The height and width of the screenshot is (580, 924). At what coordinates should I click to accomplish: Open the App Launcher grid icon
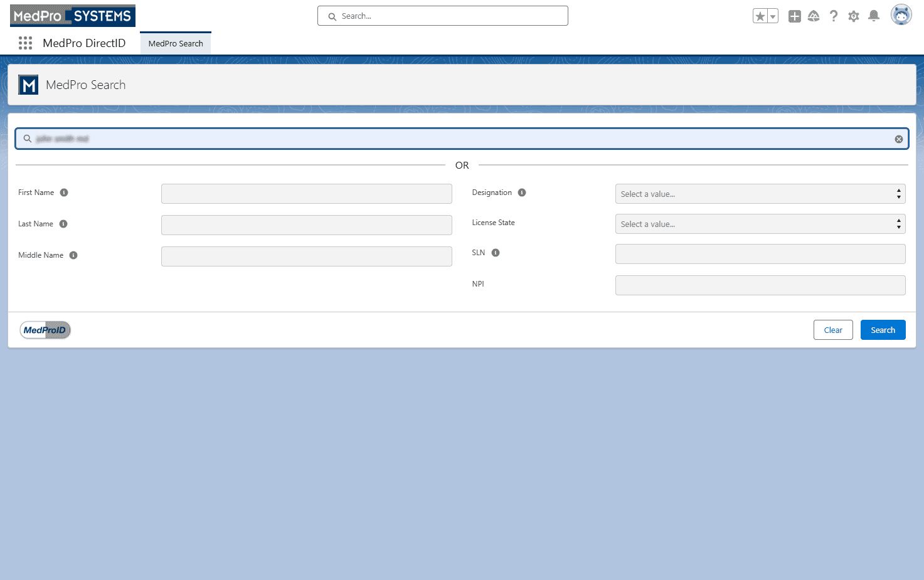point(25,43)
